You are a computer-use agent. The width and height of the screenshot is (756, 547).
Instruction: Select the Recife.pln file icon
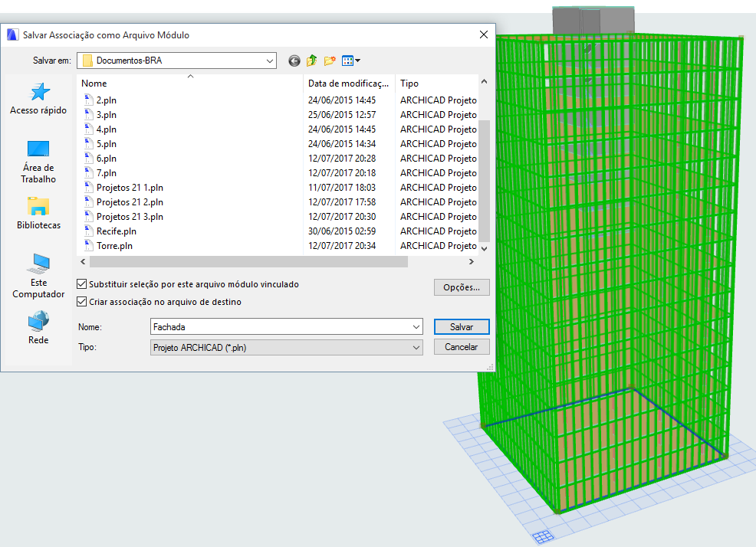coord(88,231)
